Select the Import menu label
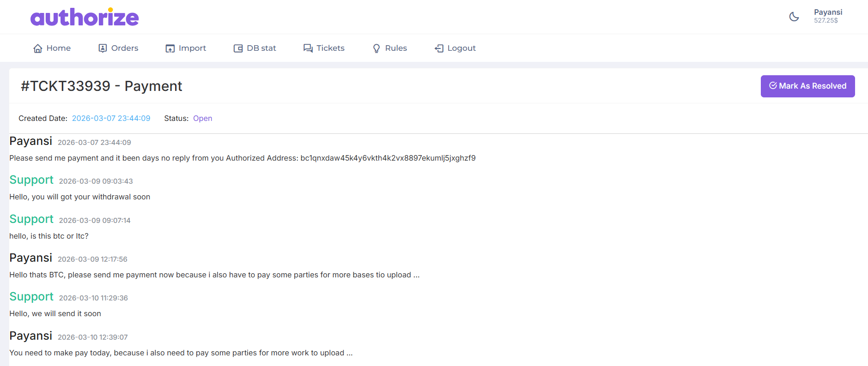Image resolution: width=868 pixels, height=366 pixels. tap(192, 48)
